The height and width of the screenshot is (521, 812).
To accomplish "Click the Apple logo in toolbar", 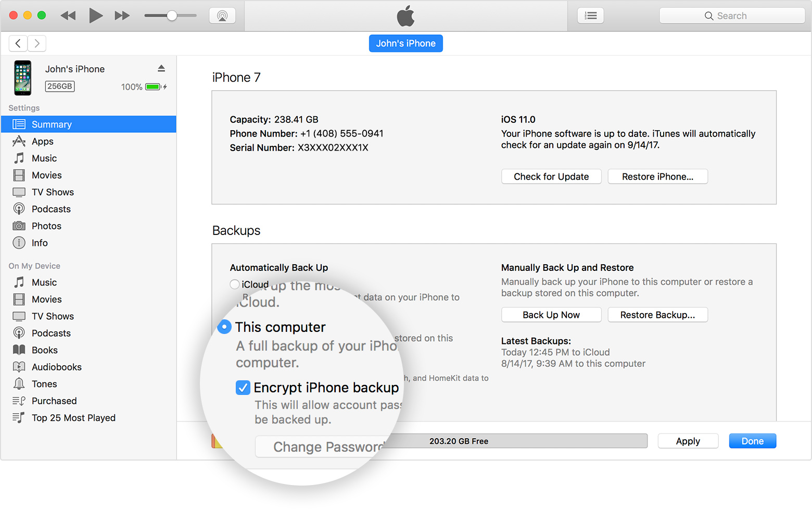I will point(406,16).
